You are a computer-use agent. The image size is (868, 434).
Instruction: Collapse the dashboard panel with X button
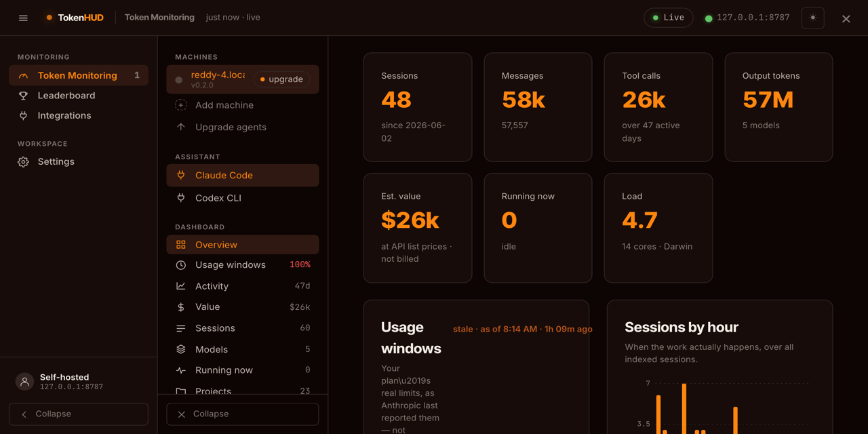(x=242, y=414)
